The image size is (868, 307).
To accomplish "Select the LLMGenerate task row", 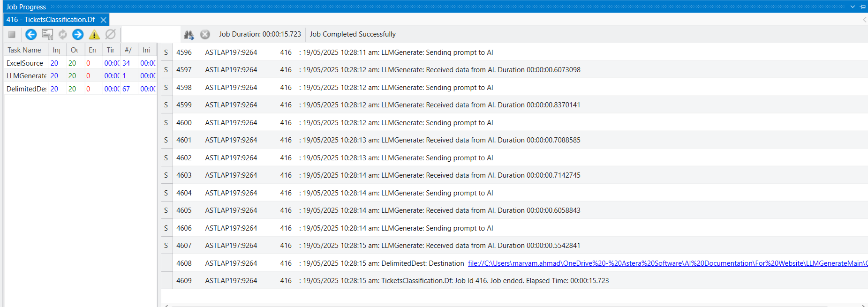I will tap(80, 76).
